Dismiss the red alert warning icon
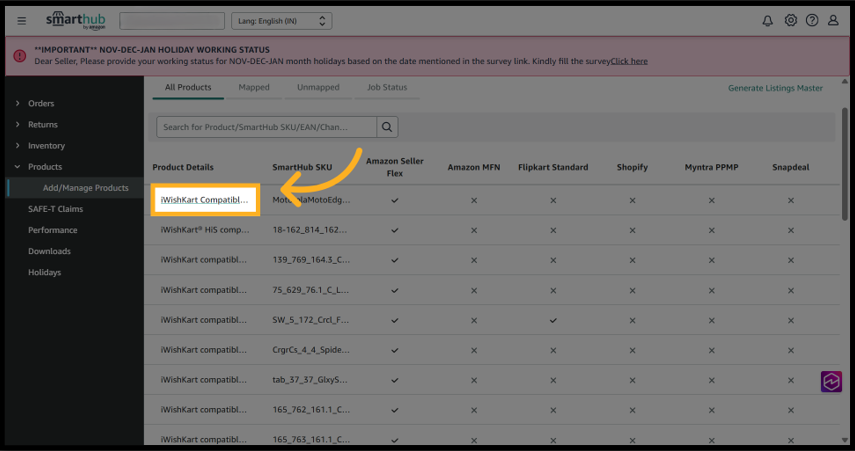855x451 pixels. (x=20, y=55)
